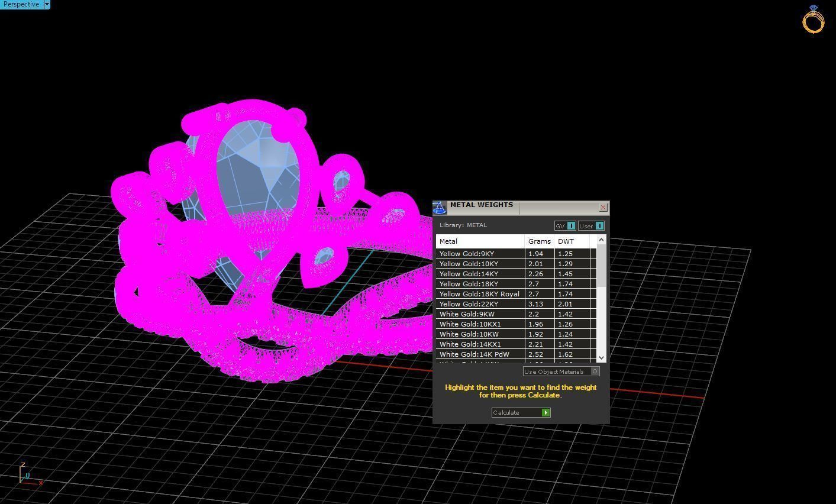
Task: Select the White Gold:10KW row
Action: 516,334
